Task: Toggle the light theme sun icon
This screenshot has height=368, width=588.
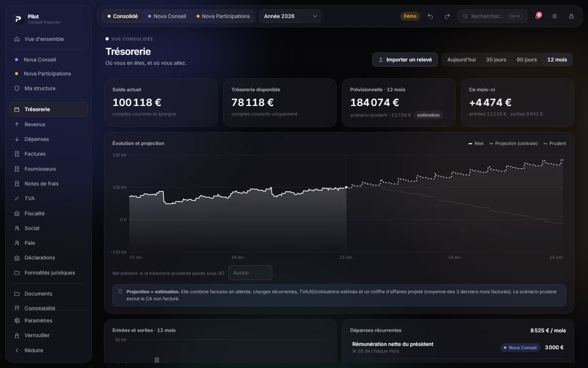Action: pyautogui.click(x=555, y=16)
